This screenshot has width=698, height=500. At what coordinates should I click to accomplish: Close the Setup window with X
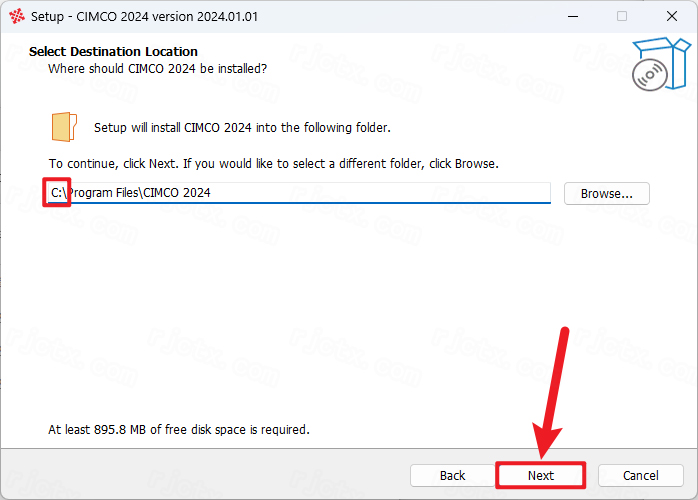coord(672,16)
